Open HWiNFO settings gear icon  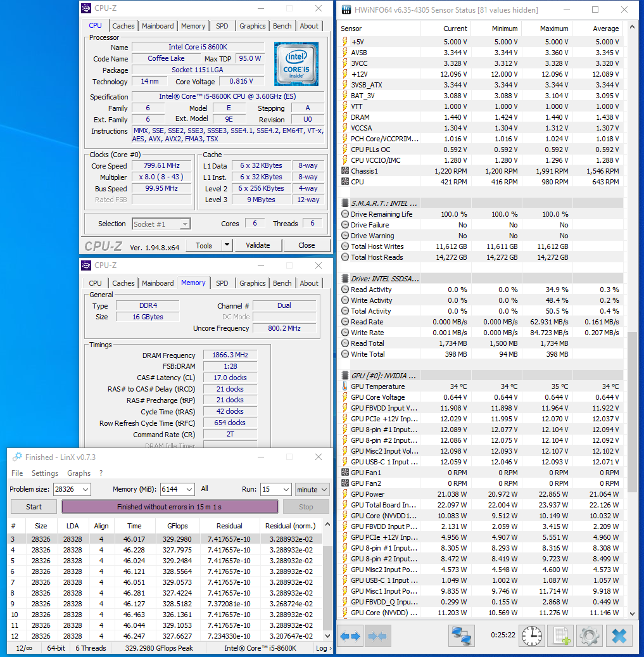coord(589,635)
